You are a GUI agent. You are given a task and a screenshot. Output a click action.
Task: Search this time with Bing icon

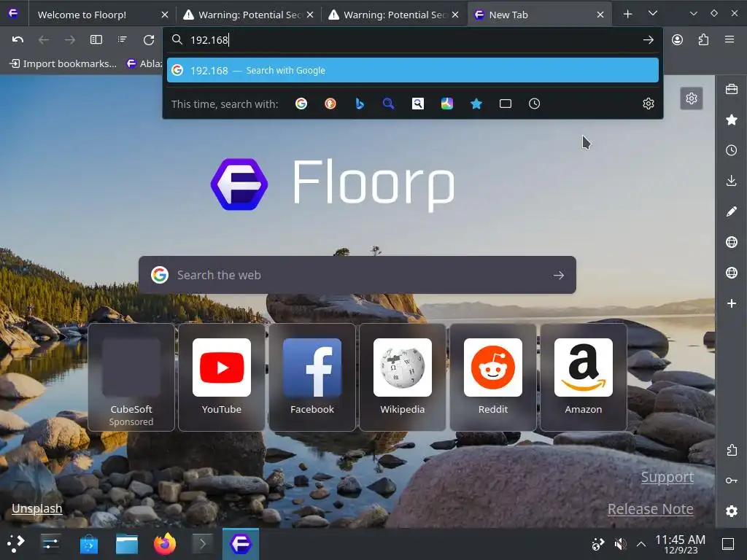[360, 104]
